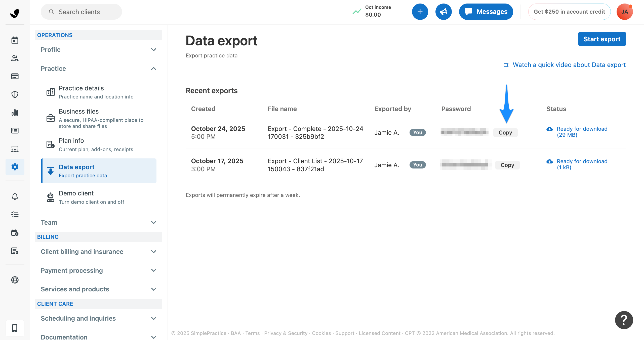
Task: Open the calendar icon in sidebar
Action: [x=15, y=40]
